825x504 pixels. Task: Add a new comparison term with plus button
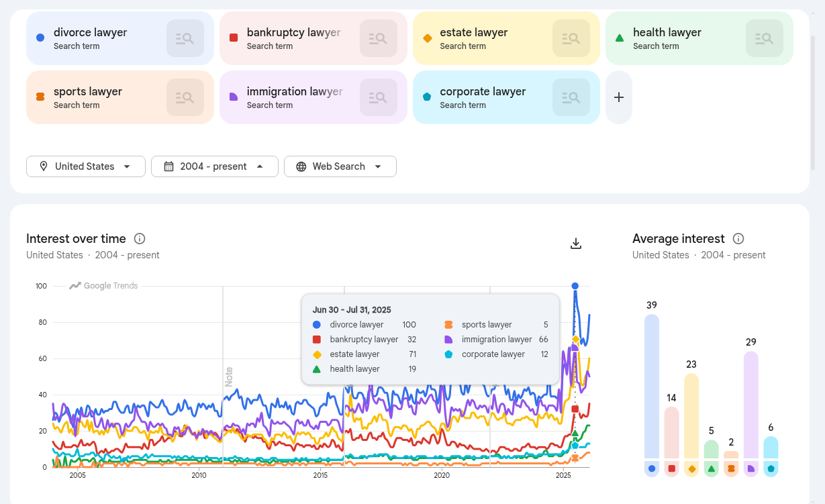619,97
